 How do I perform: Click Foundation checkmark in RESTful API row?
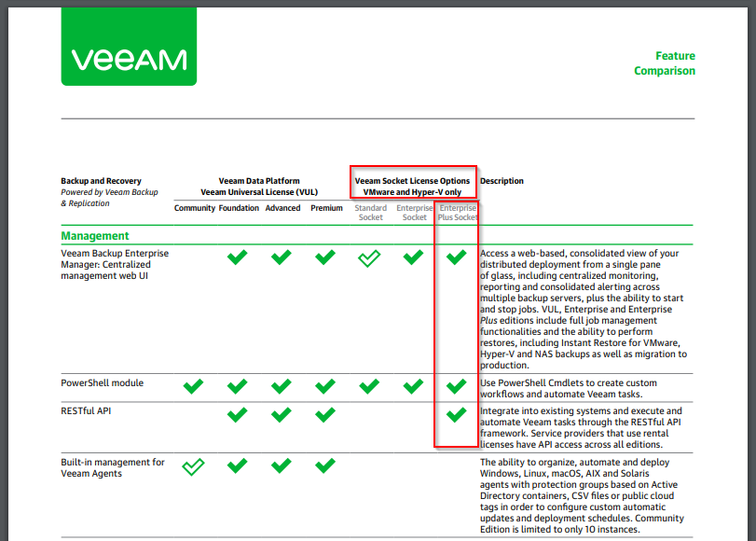tap(237, 414)
